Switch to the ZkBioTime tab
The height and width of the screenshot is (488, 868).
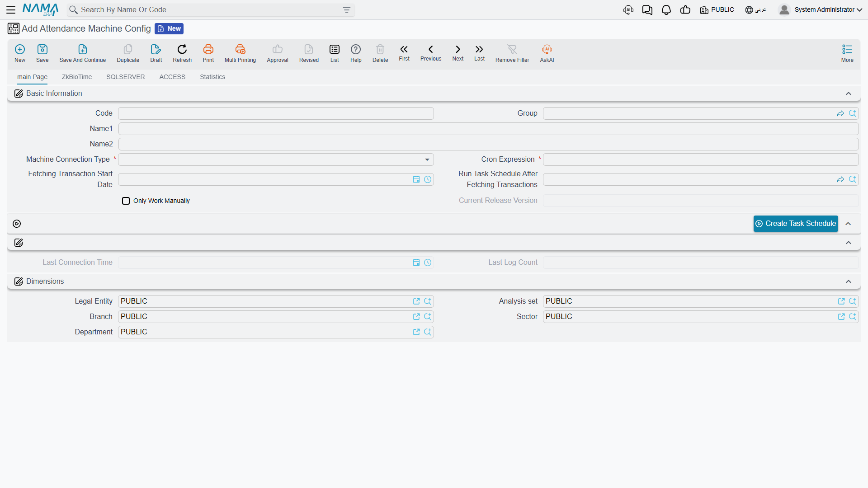click(77, 77)
